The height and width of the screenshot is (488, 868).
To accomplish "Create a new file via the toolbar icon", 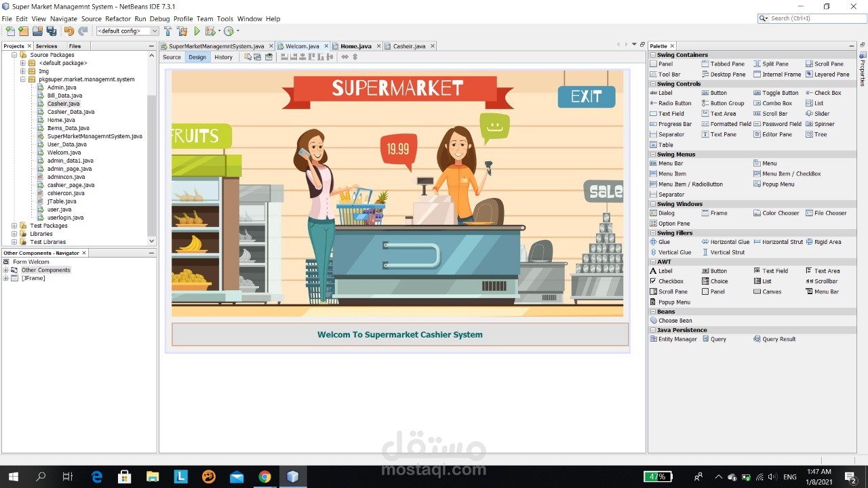I will tap(10, 31).
